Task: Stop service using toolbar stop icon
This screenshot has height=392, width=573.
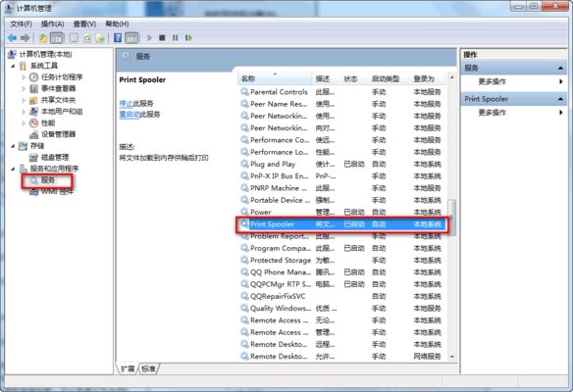Action: click(x=162, y=37)
